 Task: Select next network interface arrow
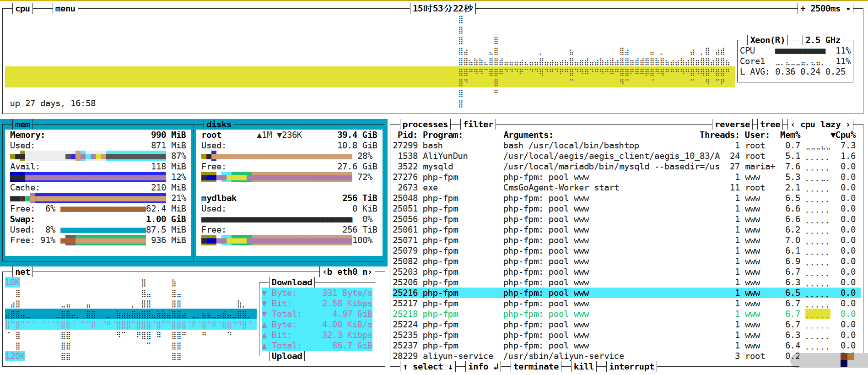370,272
